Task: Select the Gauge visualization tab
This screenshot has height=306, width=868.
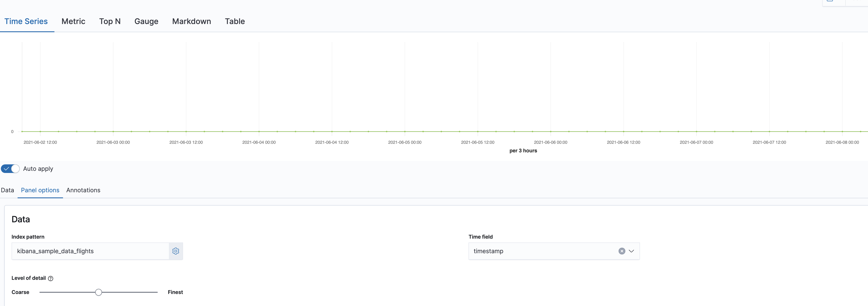Action: [146, 21]
